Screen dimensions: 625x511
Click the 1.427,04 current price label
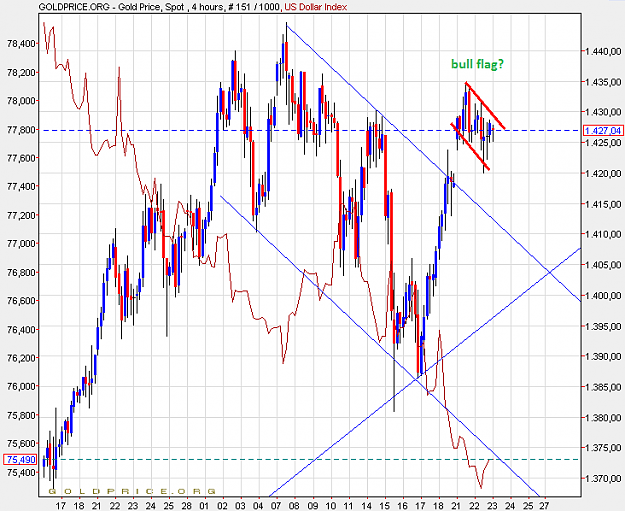tap(603, 131)
